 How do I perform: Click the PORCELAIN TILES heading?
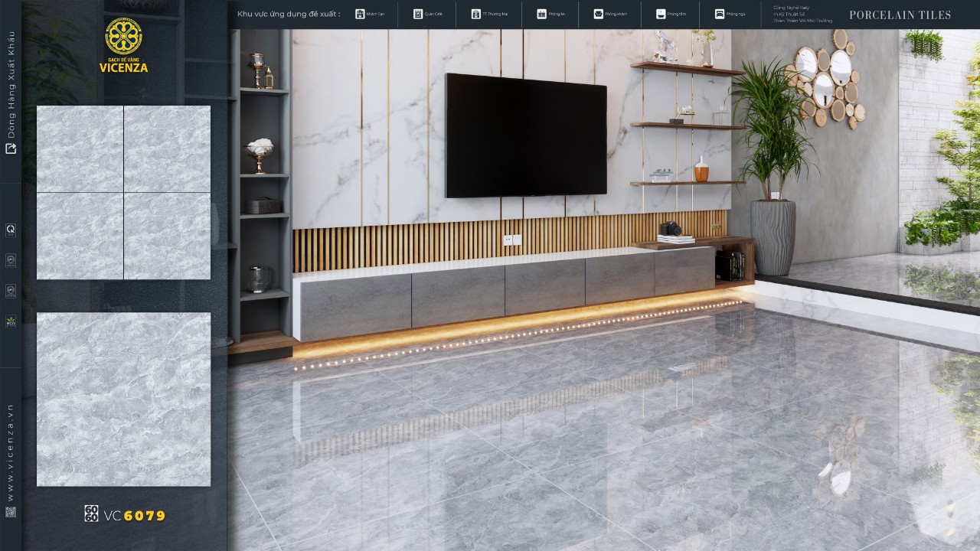pos(900,15)
